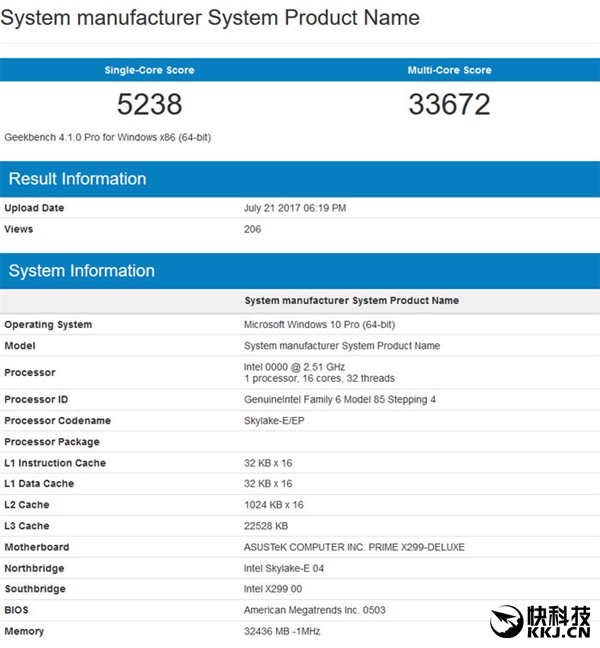
Task: Select the Single-Core Score header
Action: [149, 70]
